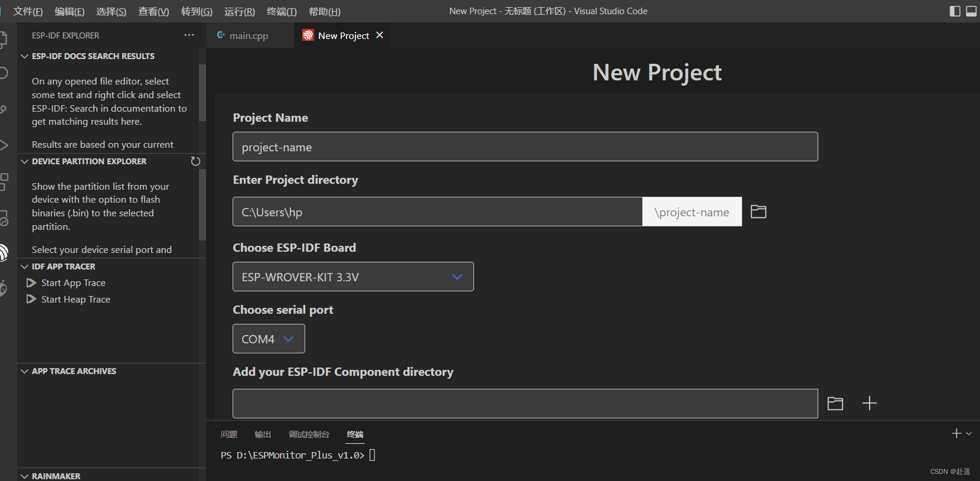The height and width of the screenshot is (481, 980).
Task: Switch to the 问题 panel tab
Action: 229,434
